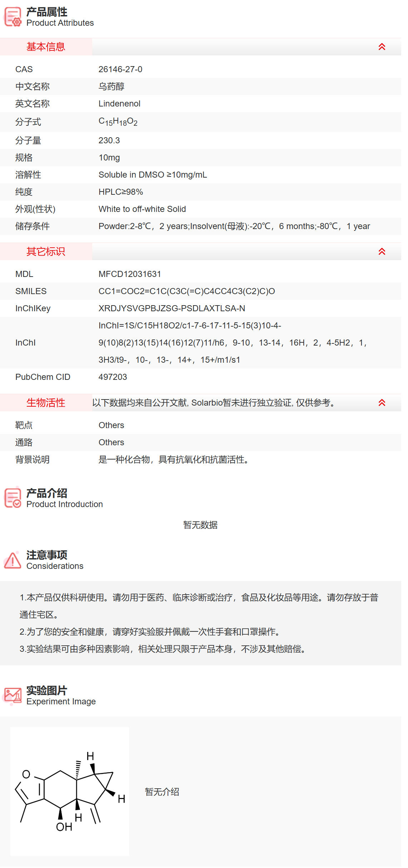Click the 通路 value Others

[111, 442]
